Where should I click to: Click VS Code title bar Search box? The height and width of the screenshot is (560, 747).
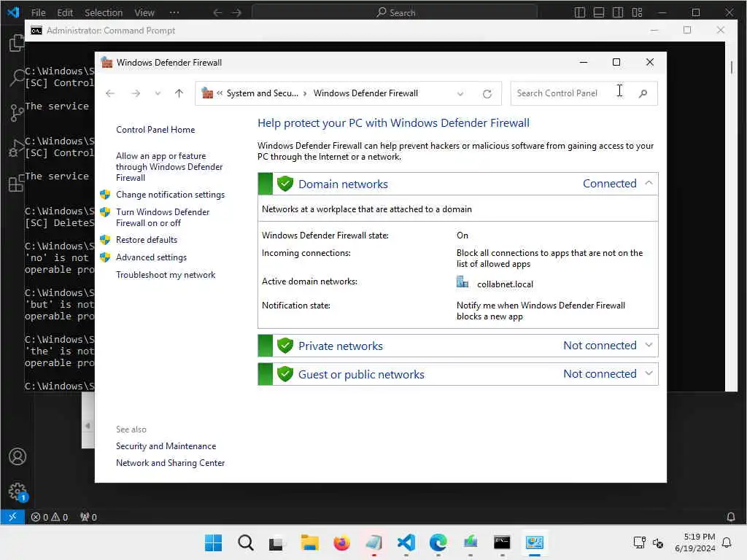coord(395,12)
